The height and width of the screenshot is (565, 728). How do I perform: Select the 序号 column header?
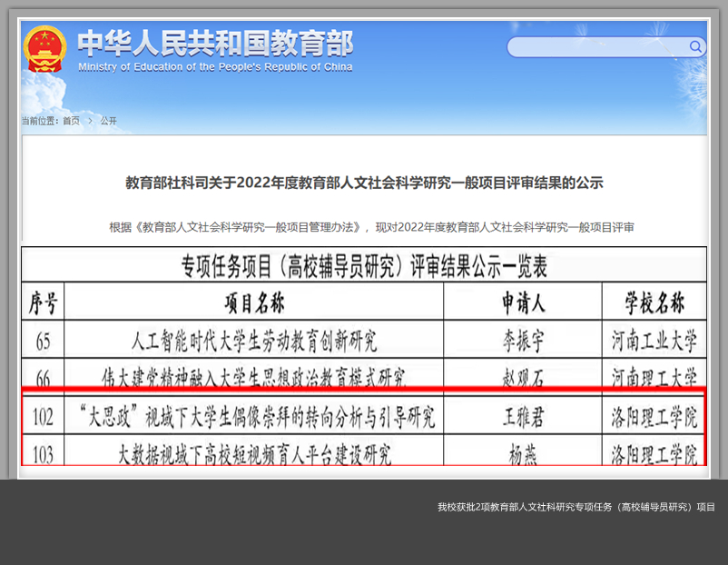tap(44, 302)
